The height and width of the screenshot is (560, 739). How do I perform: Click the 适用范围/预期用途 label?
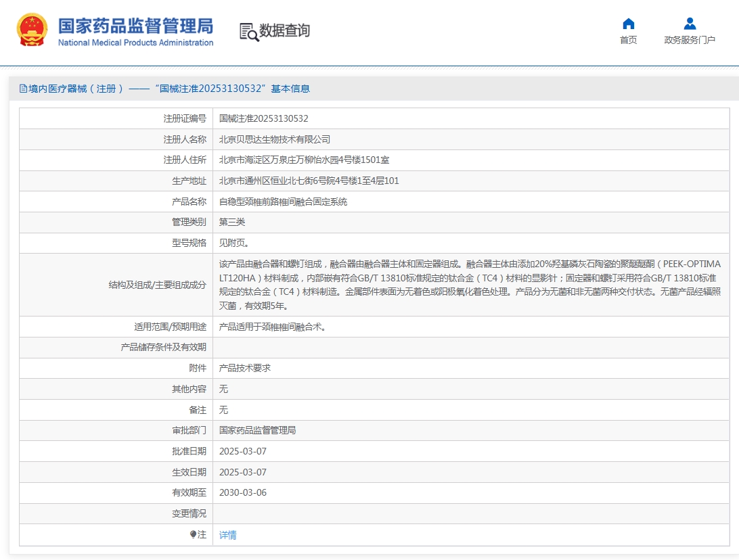click(170, 327)
